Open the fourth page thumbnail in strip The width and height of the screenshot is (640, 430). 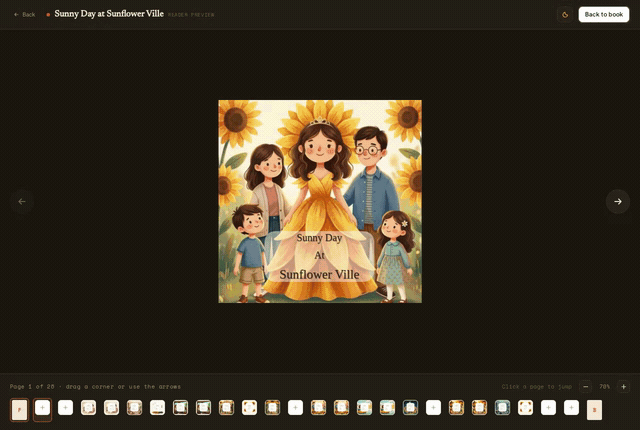[88, 408]
